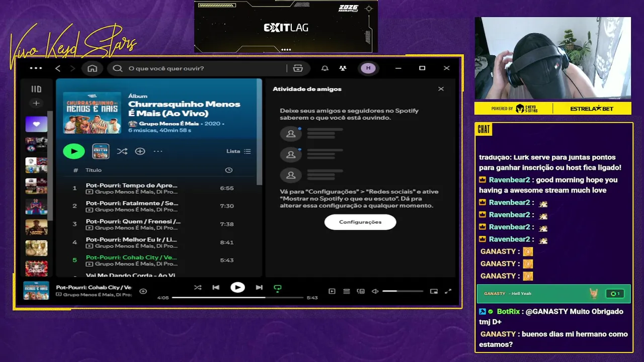Click the duration clock column header
Image resolution: width=644 pixels, height=362 pixels.
click(229, 170)
